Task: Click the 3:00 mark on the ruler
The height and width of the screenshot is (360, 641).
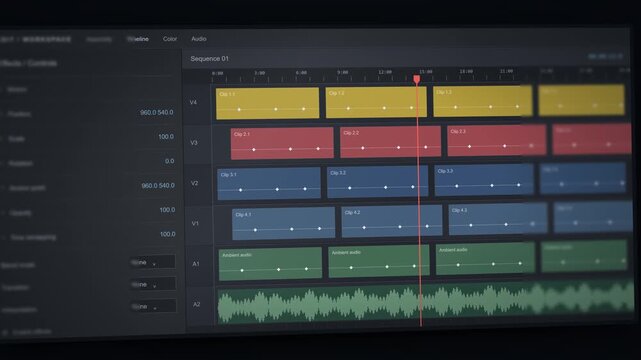Action: [260, 73]
